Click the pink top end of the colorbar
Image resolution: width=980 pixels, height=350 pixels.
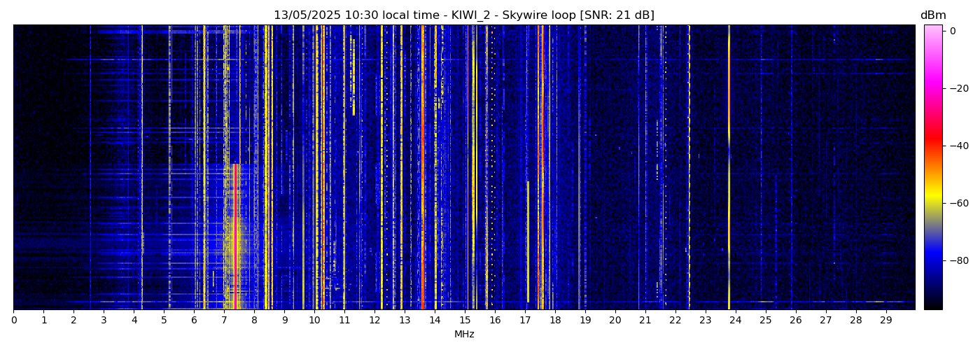pos(932,29)
